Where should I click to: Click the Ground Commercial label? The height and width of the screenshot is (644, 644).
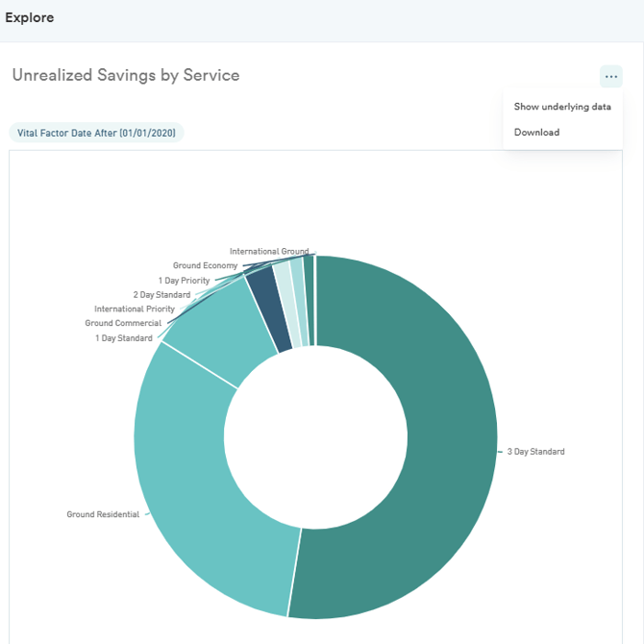point(123,323)
